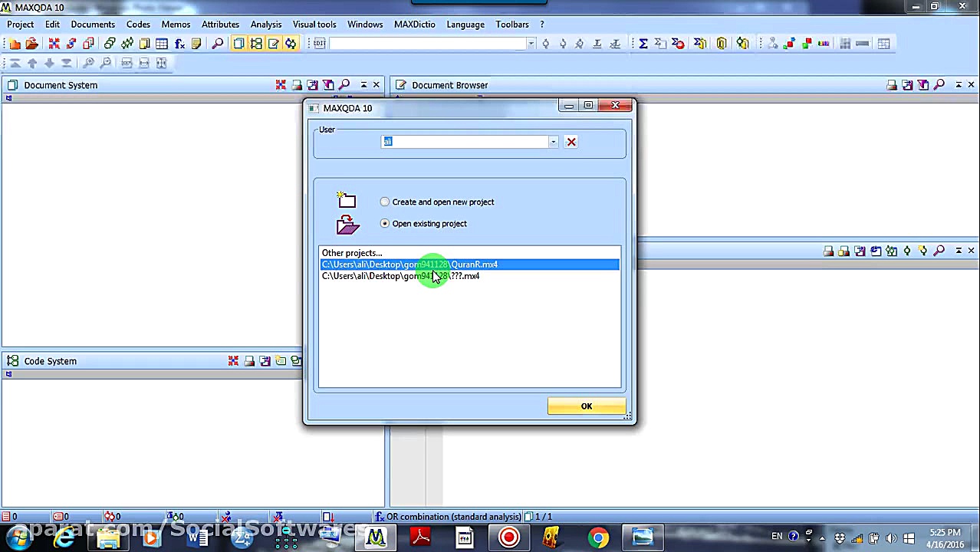Viewport: 980px width, 552px height.
Task: Click the EDIT mode toolbar icon
Action: 320,44
